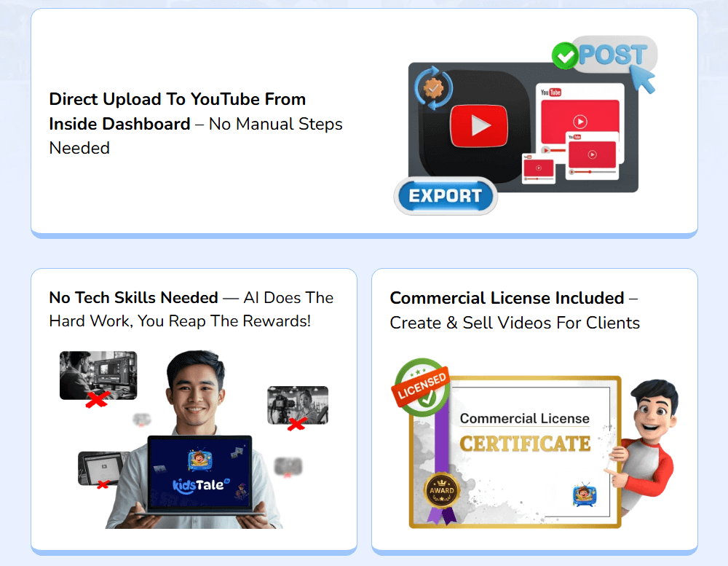728x566 pixels.
Task: Click the small TV mascot logo on certificate
Action: click(585, 495)
